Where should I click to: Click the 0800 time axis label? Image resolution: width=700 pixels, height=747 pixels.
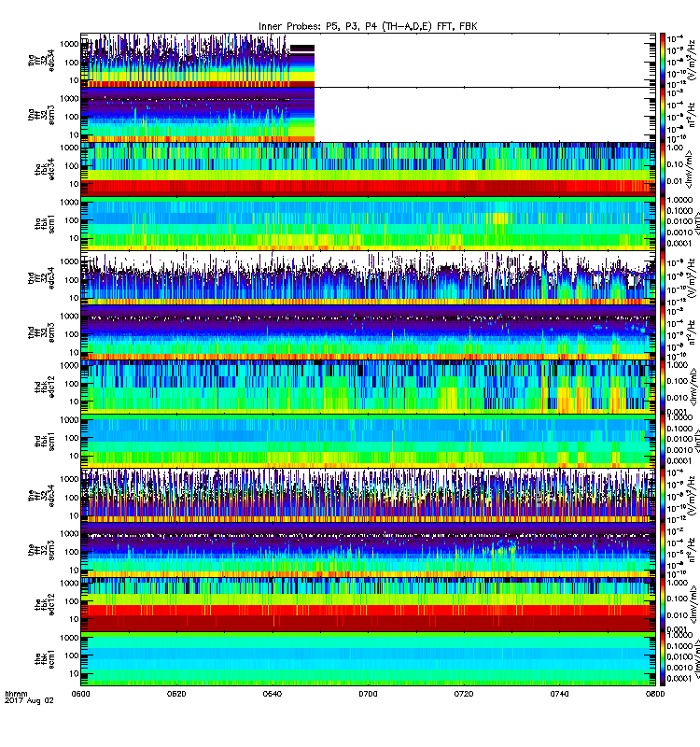click(x=655, y=694)
